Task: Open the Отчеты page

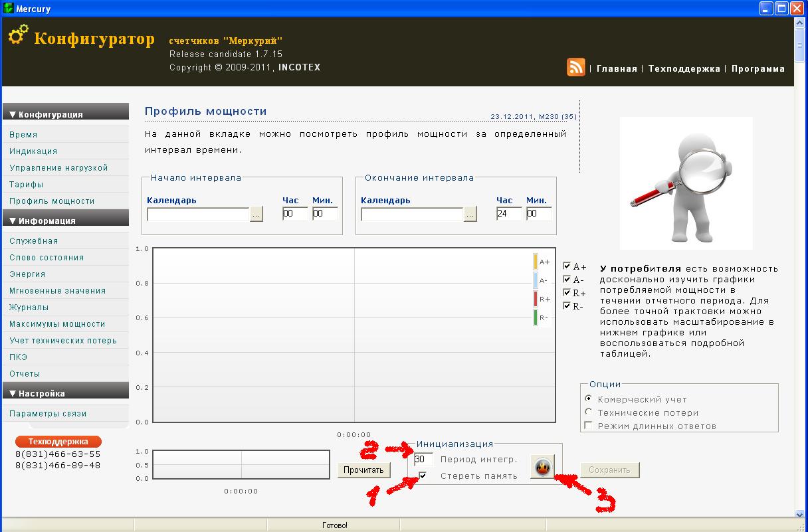Action: tap(25, 373)
